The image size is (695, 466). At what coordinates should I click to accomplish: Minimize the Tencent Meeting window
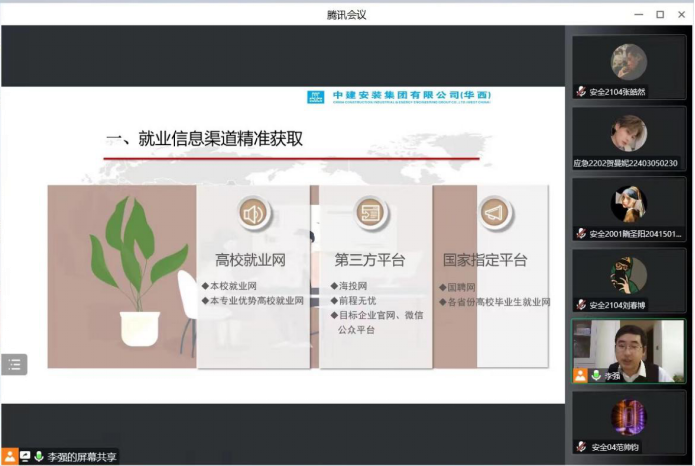coord(637,14)
